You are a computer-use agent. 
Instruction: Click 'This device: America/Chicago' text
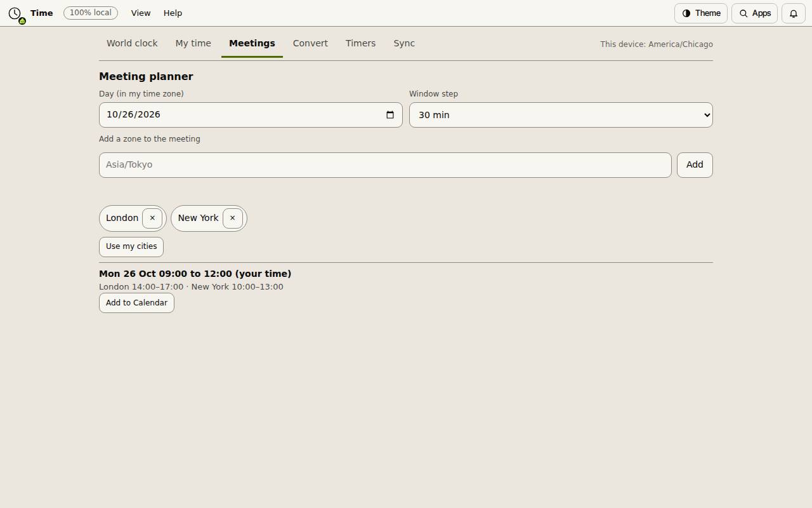pos(657,44)
